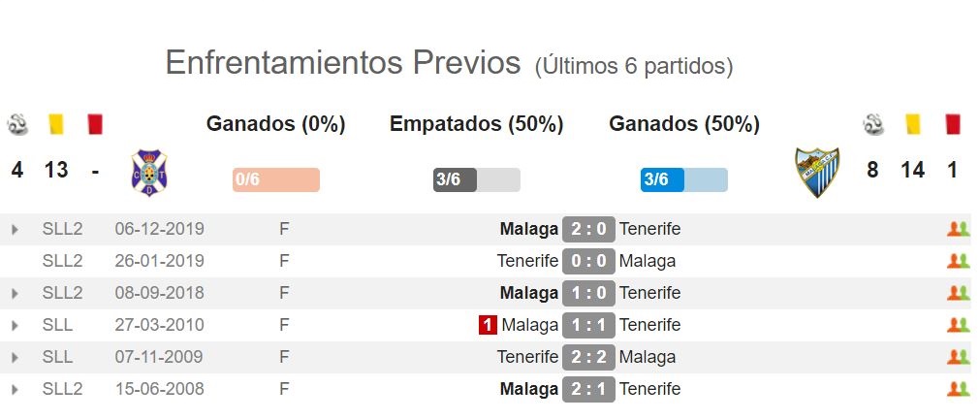
Task: Open the Malaga 2 : 0 Tenerife score
Action: pos(588,229)
